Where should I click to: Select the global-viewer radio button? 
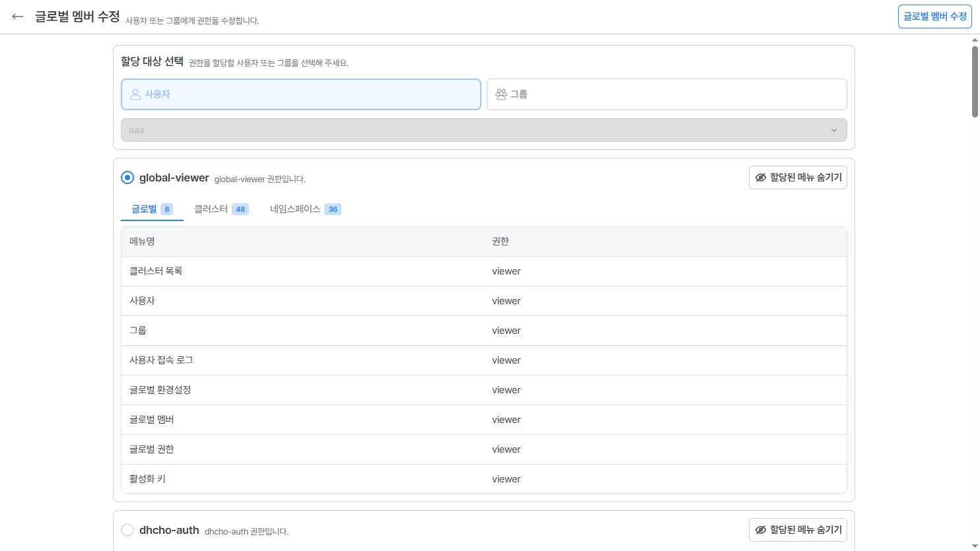click(x=127, y=178)
